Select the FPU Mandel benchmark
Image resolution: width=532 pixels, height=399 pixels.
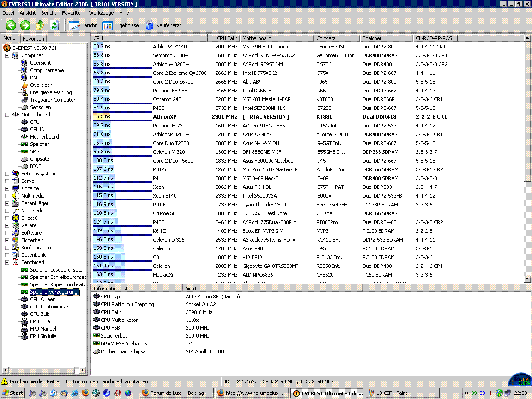point(43,329)
